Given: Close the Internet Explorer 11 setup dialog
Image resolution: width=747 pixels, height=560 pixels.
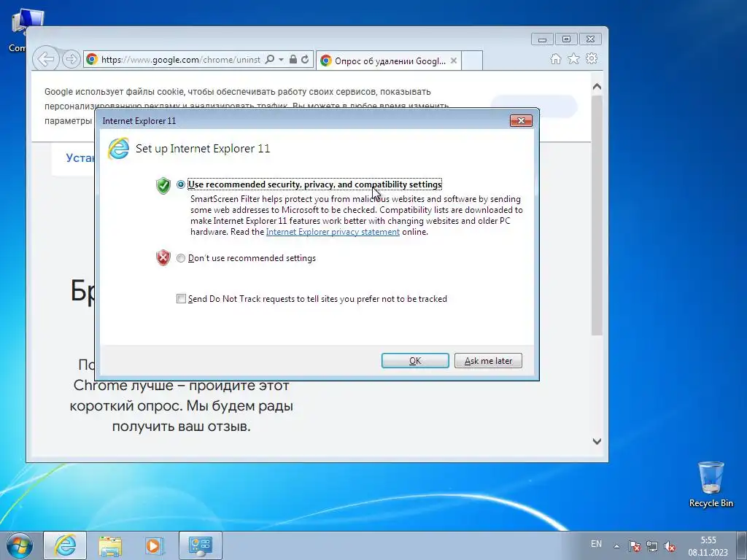Looking at the screenshot, I should 521,120.
